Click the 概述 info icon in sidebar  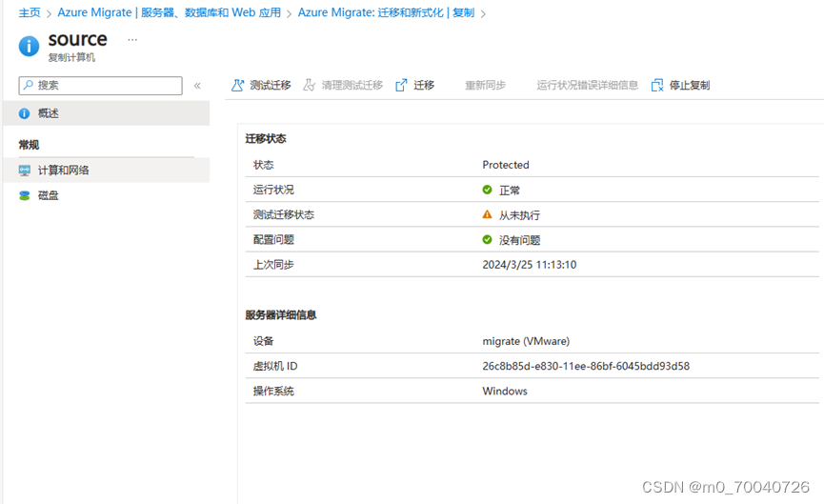click(24, 113)
